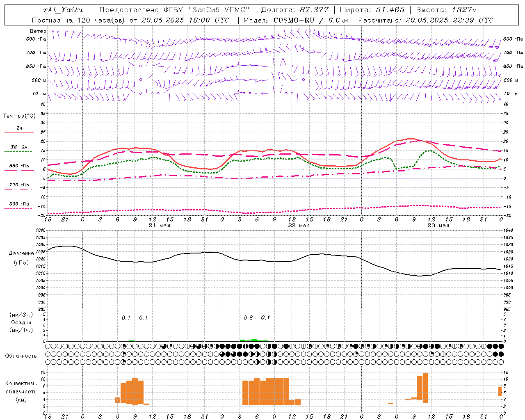
Task: Click the Тем-ра(°C) panel label
Action: click(x=19, y=116)
